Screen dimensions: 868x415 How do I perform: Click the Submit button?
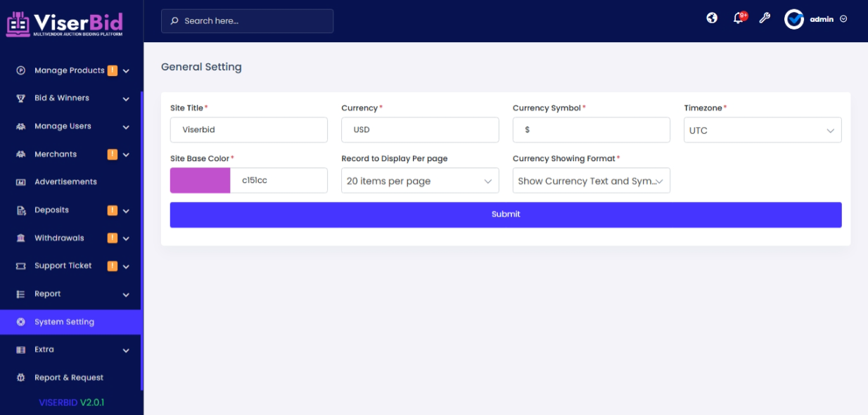point(506,215)
